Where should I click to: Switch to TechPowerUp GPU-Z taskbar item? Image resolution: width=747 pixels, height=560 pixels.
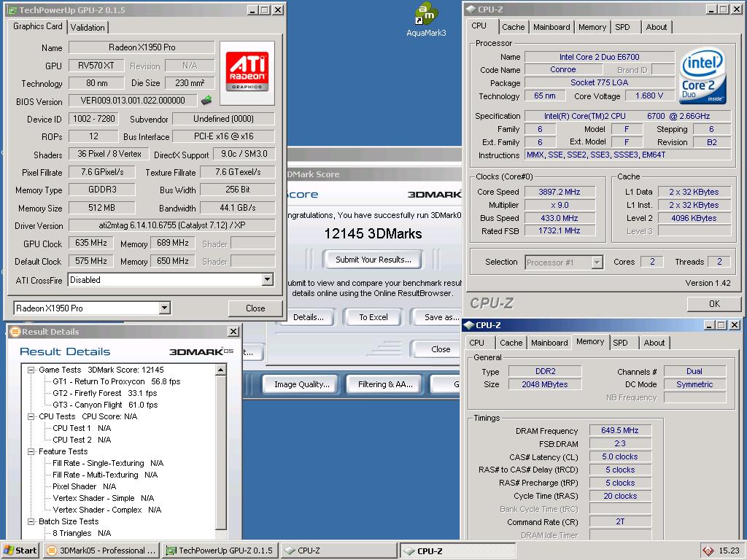click(220, 551)
